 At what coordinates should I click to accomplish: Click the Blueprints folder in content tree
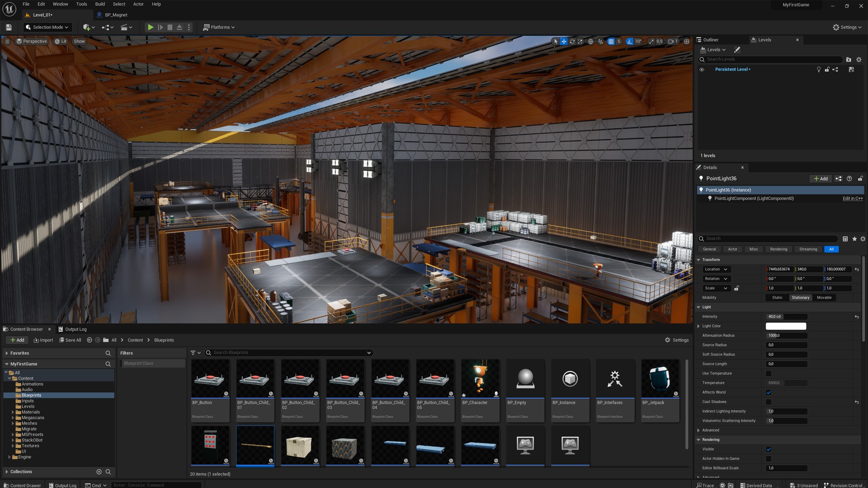(x=32, y=395)
